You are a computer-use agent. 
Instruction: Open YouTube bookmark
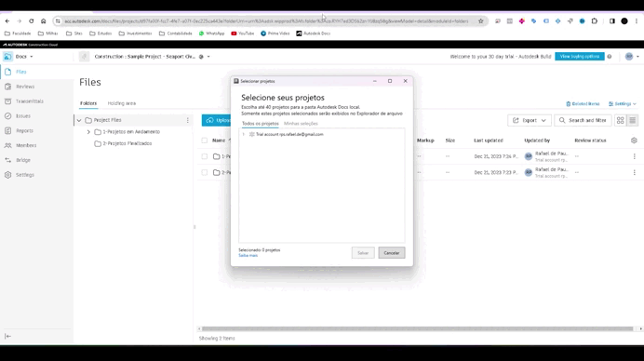[242, 33]
